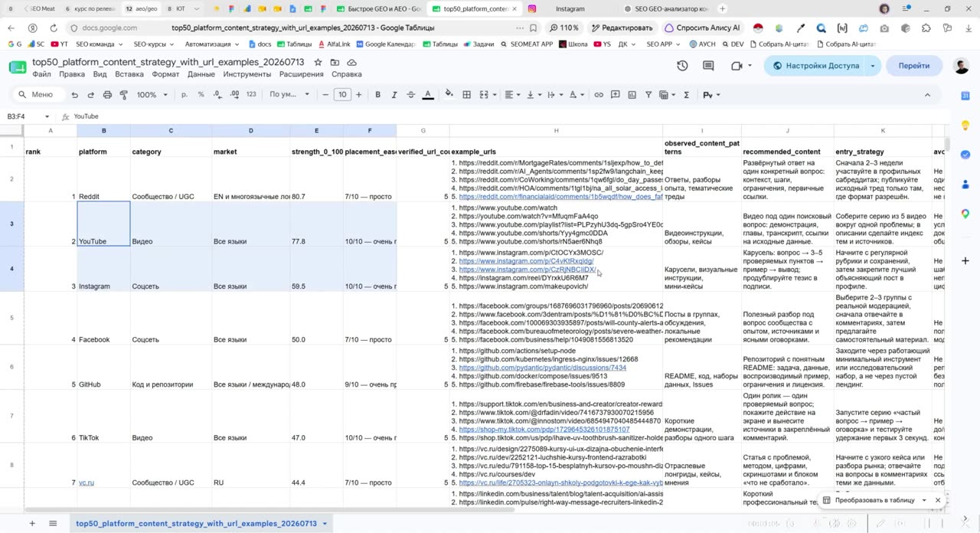Viewport: 980px width, 533px height.
Task: Click the Настройки Доступа share button
Action: 815,66
